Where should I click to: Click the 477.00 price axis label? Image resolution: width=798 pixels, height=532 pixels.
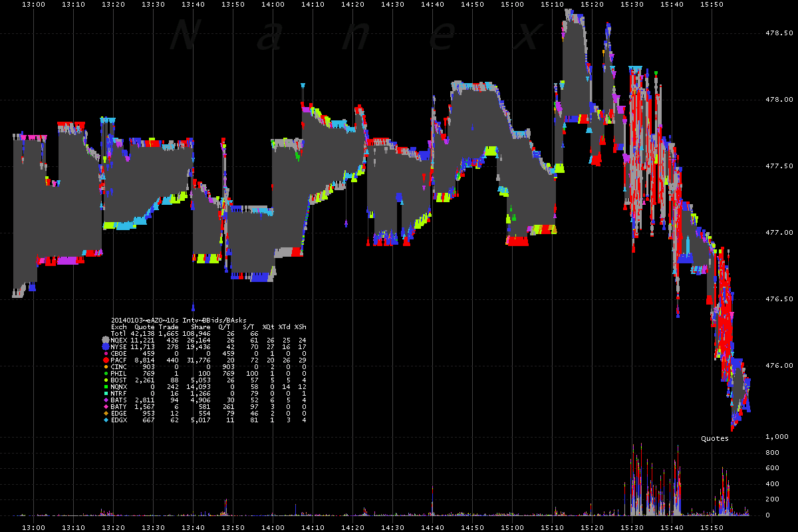click(x=777, y=232)
